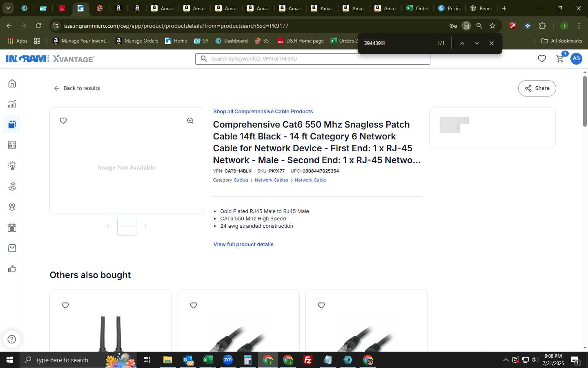Open the shopping cart with 1 item
The image size is (588, 368).
point(560,58)
